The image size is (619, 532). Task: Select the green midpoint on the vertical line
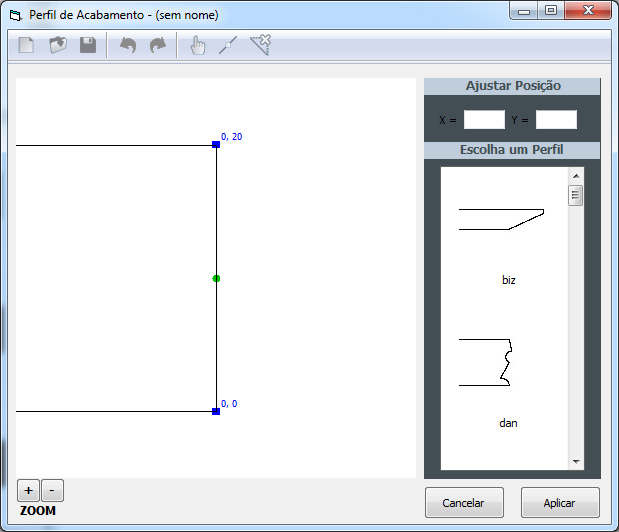click(x=216, y=279)
